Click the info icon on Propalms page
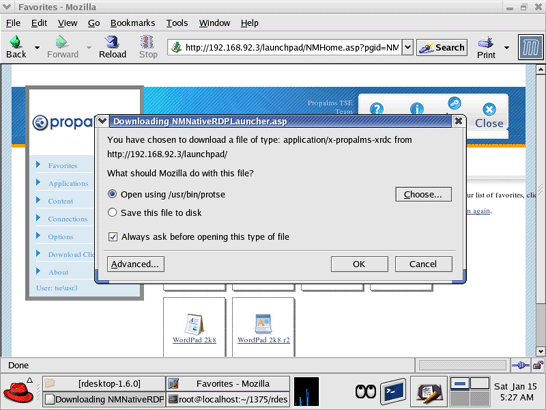Viewport: 546px width, 410px height. (x=417, y=109)
